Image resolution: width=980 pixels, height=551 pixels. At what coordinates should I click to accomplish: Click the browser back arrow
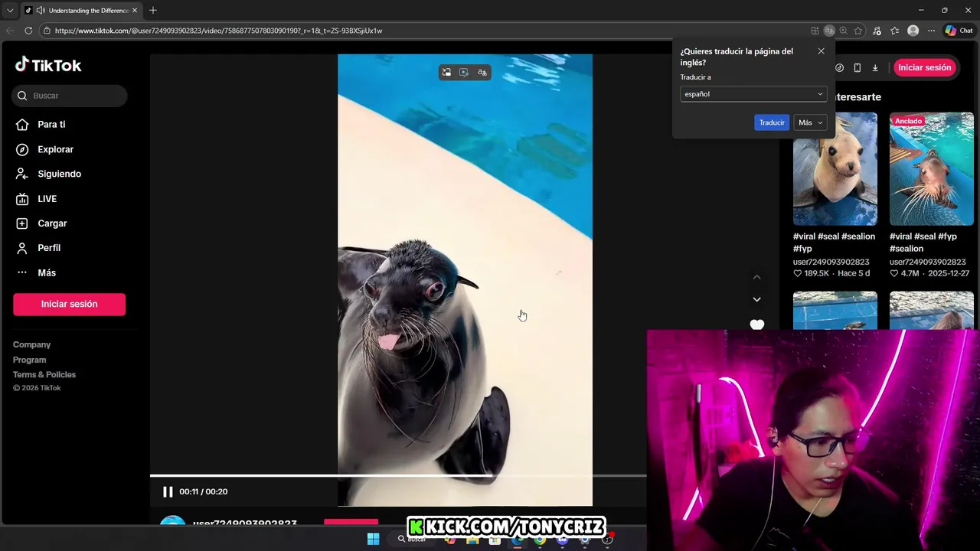tap(10, 31)
